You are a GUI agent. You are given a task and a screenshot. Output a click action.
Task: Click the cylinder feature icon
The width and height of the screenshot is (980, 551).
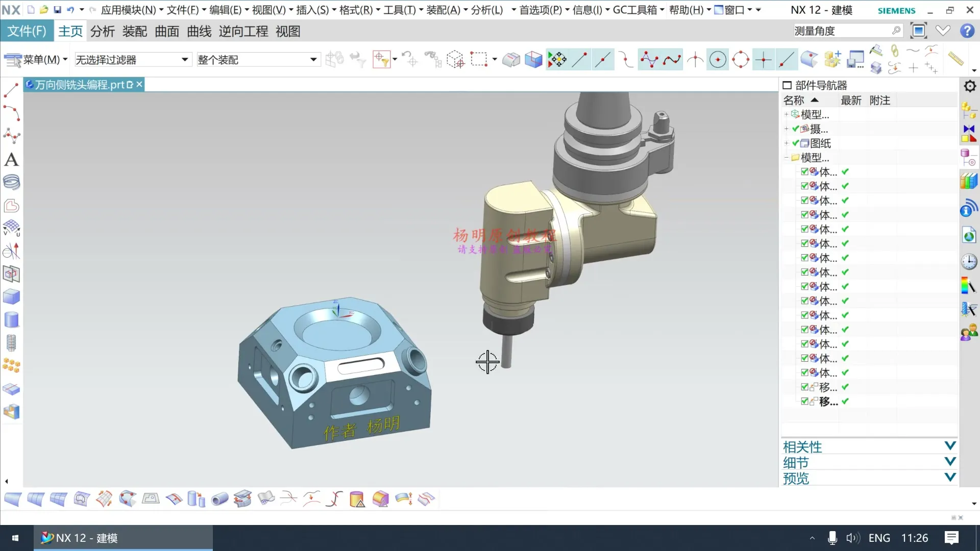coord(11,320)
